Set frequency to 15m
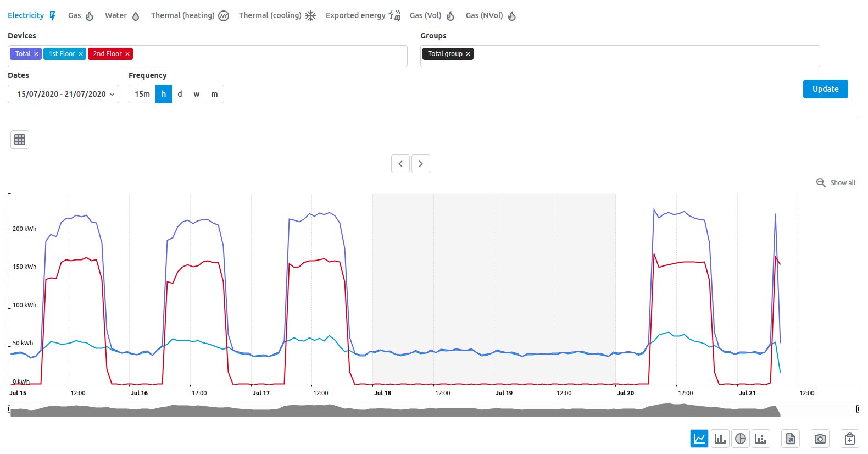This screenshot has height=454, width=868. point(142,94)
